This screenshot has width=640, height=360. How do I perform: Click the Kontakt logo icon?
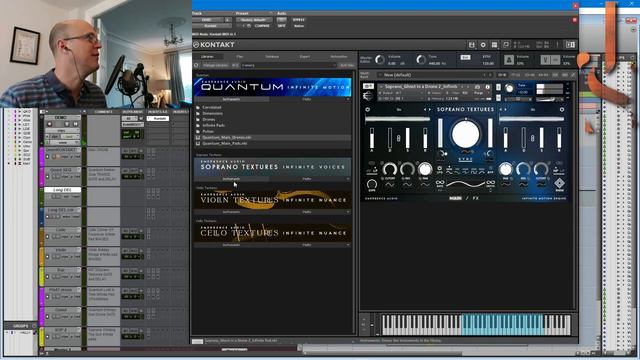[196, 44]
